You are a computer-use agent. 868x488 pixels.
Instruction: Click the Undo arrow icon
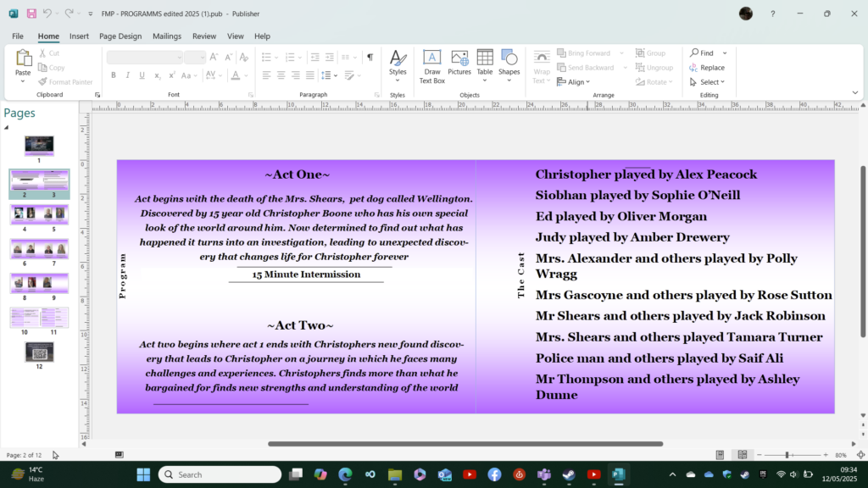pyautogui.click(x=47, y=14)
